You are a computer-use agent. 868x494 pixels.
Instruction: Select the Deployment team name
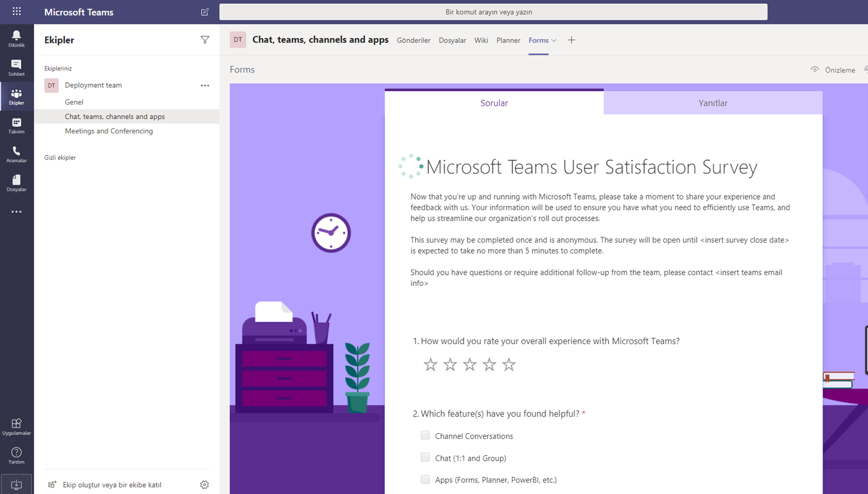(93, 85)
